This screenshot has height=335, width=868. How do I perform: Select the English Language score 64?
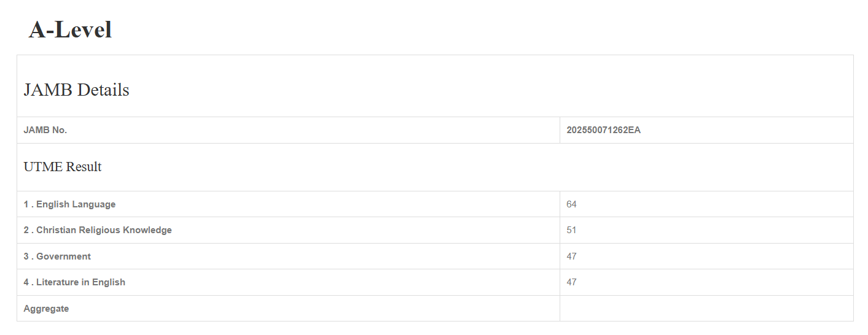click(x=571, y=204)
